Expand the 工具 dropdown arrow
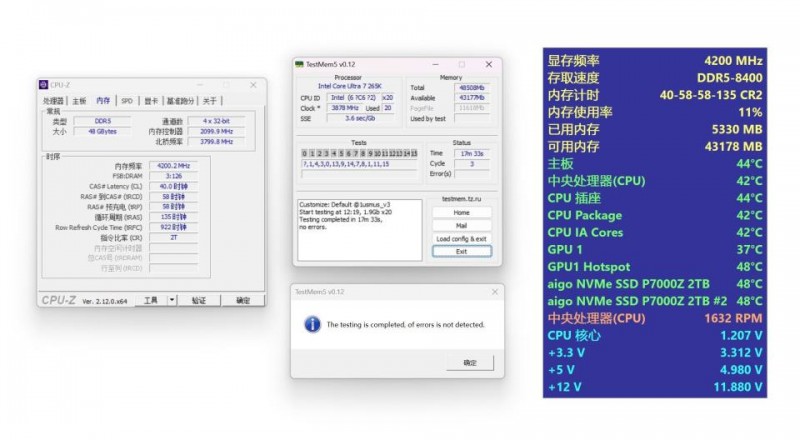The width and height of the screenshot is (800, 440). click(x=171, y=299)
